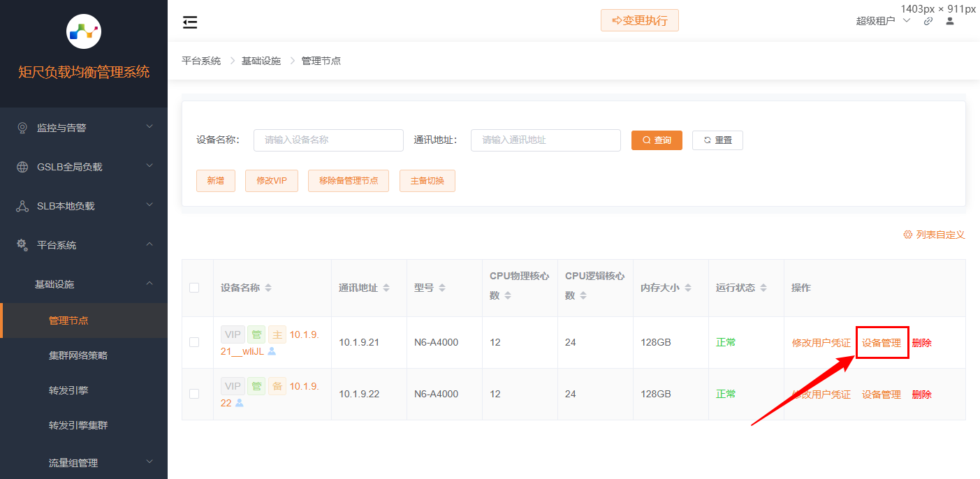Check the checkbox for device 10.1.9.22
Viewport: 980px width, 479px height.
point(195,393)
